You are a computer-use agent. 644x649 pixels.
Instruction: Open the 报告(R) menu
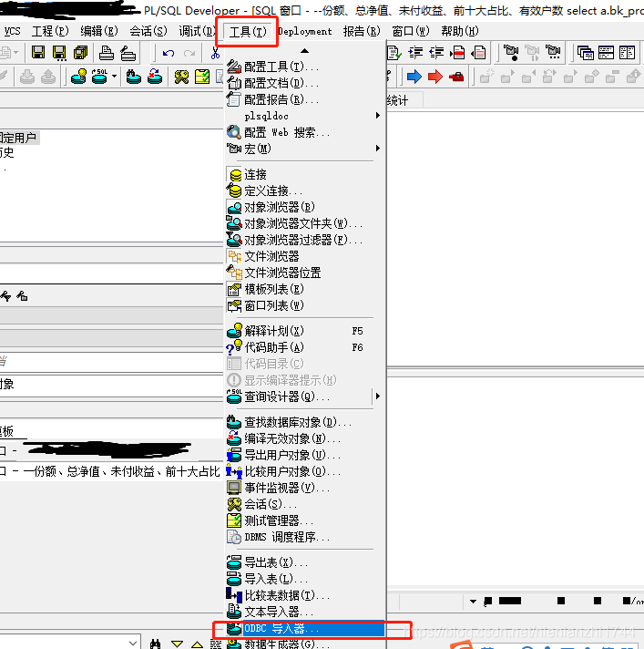[x=362, y=31]
